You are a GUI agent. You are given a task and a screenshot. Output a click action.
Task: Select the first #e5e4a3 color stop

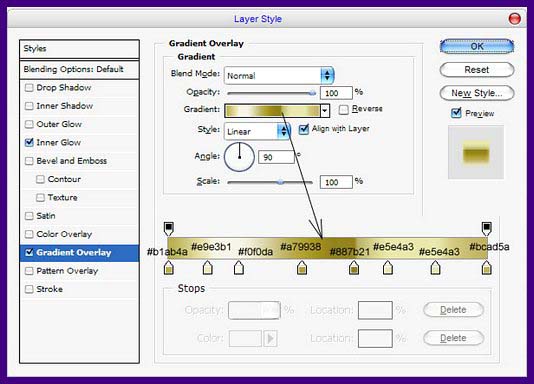[x=388, y=268]
